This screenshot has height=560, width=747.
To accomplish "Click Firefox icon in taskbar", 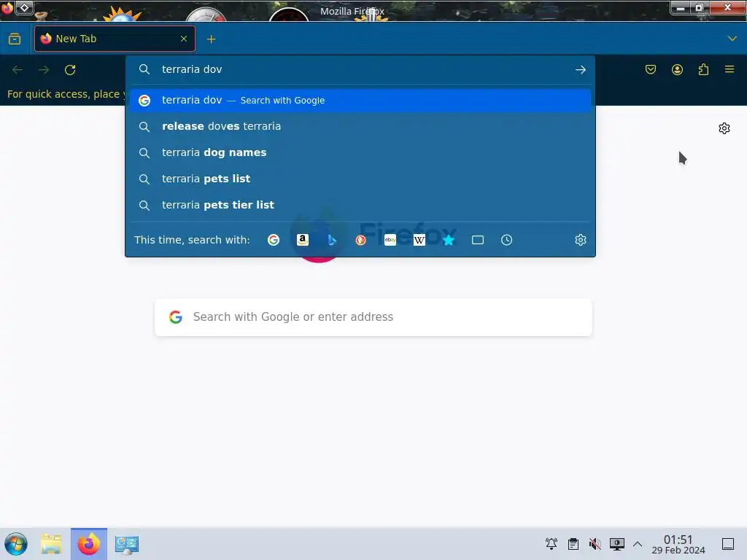I will [89, 544].
